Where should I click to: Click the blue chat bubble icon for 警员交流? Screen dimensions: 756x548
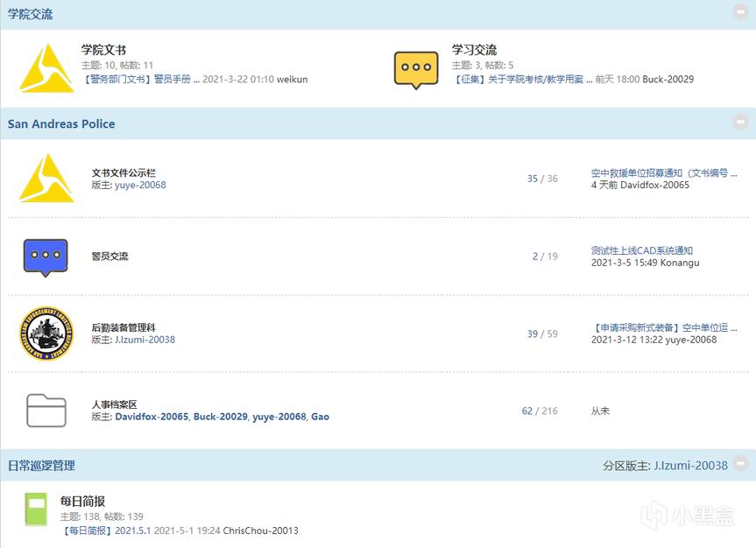[46, 256]
